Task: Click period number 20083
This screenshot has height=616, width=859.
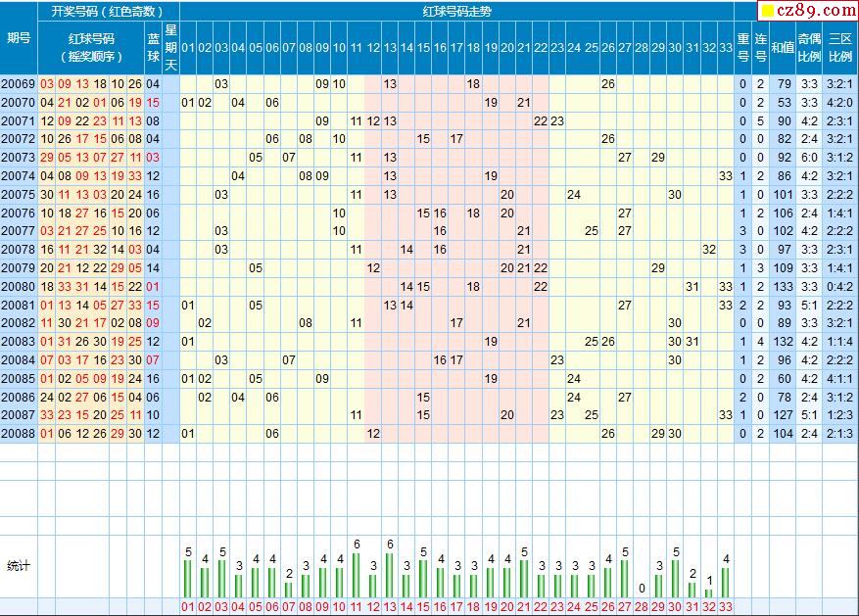Action: point(18,341)
